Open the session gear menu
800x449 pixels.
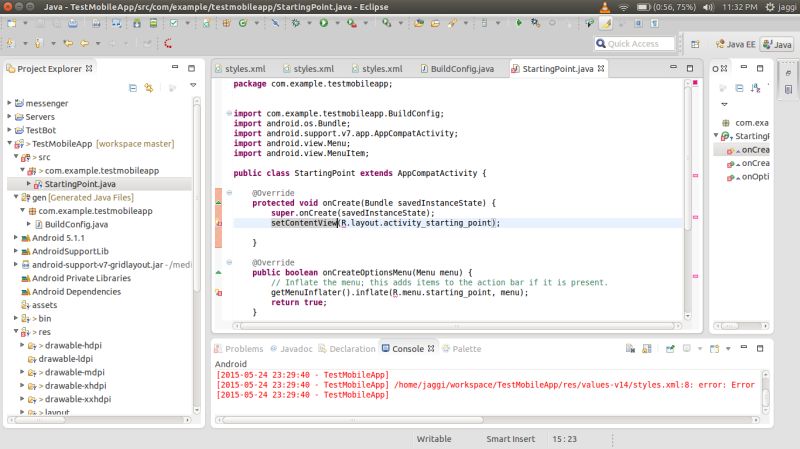click(770, 7)
